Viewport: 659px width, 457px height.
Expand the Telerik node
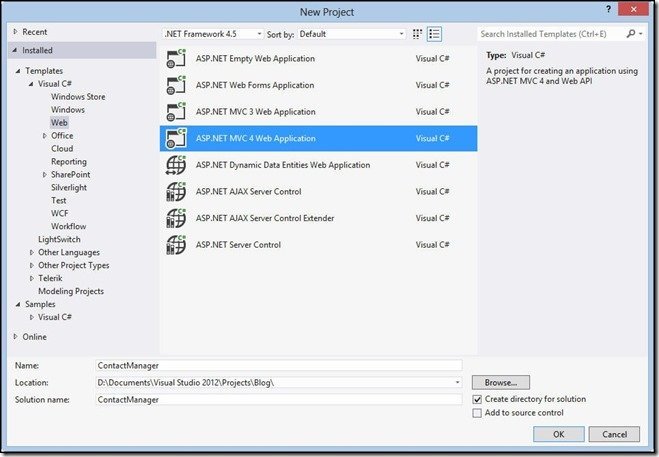32,278
